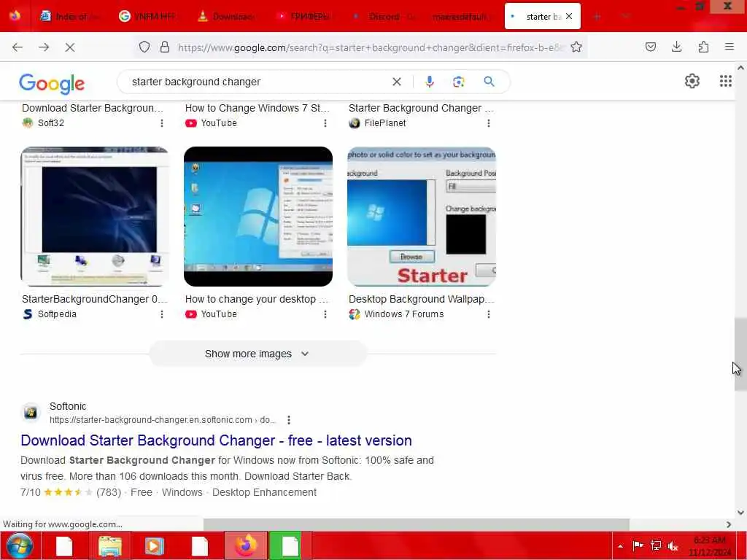Go forward with the forward arrow
747x560 pixels.
coord(44,47)
